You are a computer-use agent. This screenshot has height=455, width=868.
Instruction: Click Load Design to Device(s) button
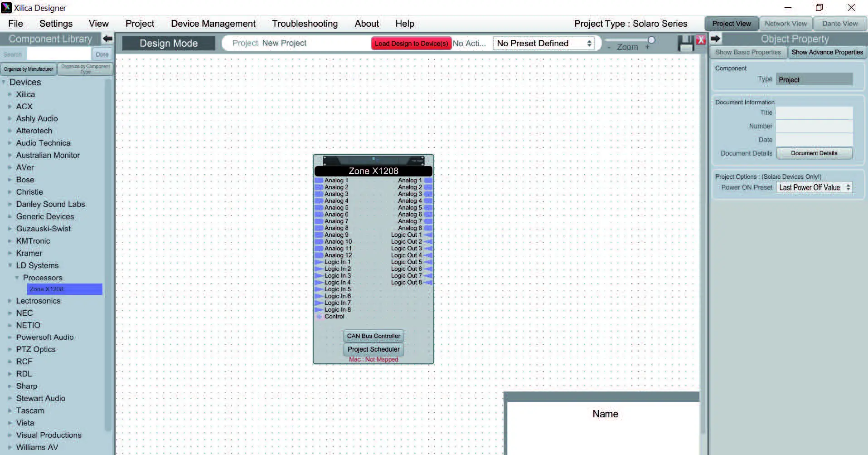point(411,44)
